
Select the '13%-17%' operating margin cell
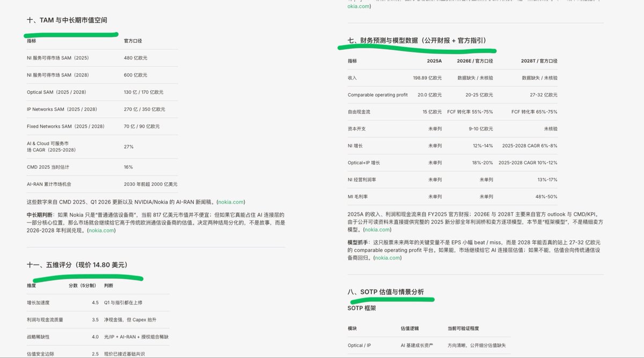tap(547, 180)
